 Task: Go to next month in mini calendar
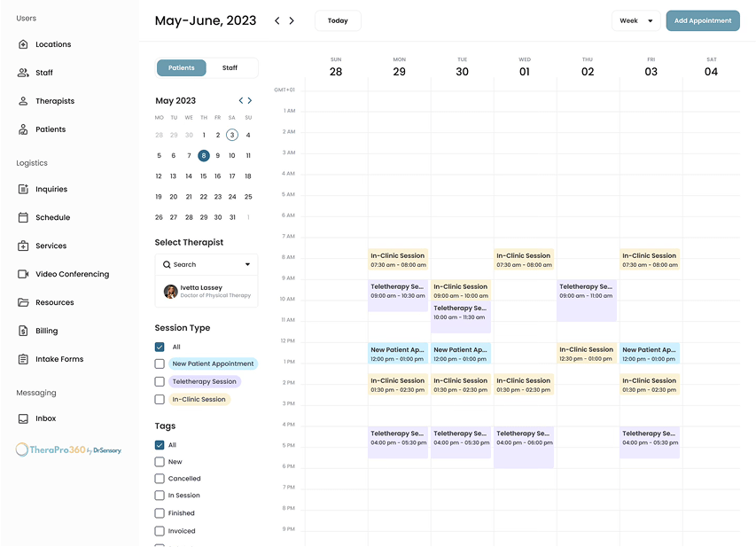click(x=250, y=101)
